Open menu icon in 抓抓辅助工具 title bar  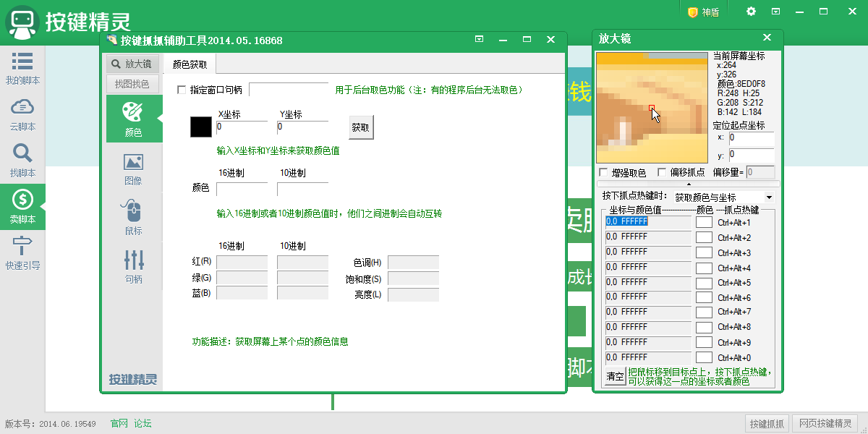pos(479,40)
